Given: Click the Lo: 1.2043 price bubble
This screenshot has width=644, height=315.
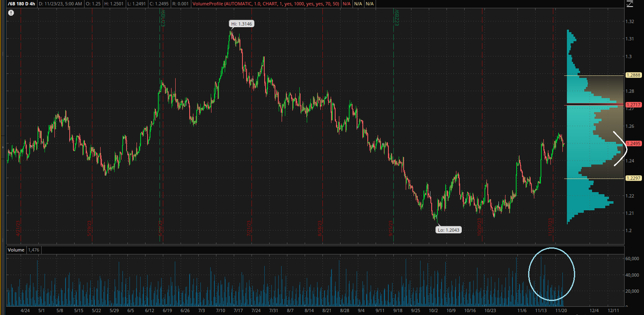Looking at the screenshot, I should click(x=448, y=229).
